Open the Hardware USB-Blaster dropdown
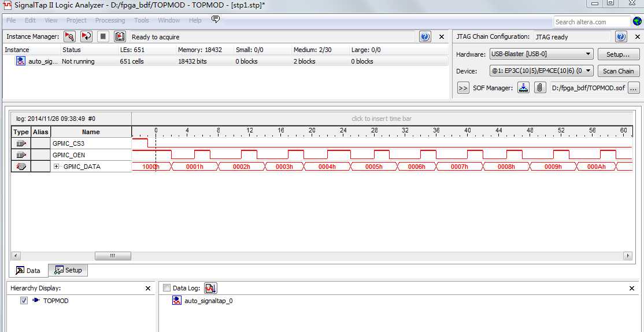 coord(541,54)
